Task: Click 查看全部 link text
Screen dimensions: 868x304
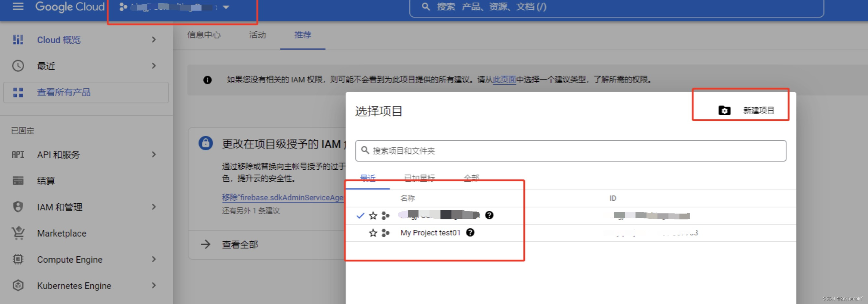Action: (240, 245)
